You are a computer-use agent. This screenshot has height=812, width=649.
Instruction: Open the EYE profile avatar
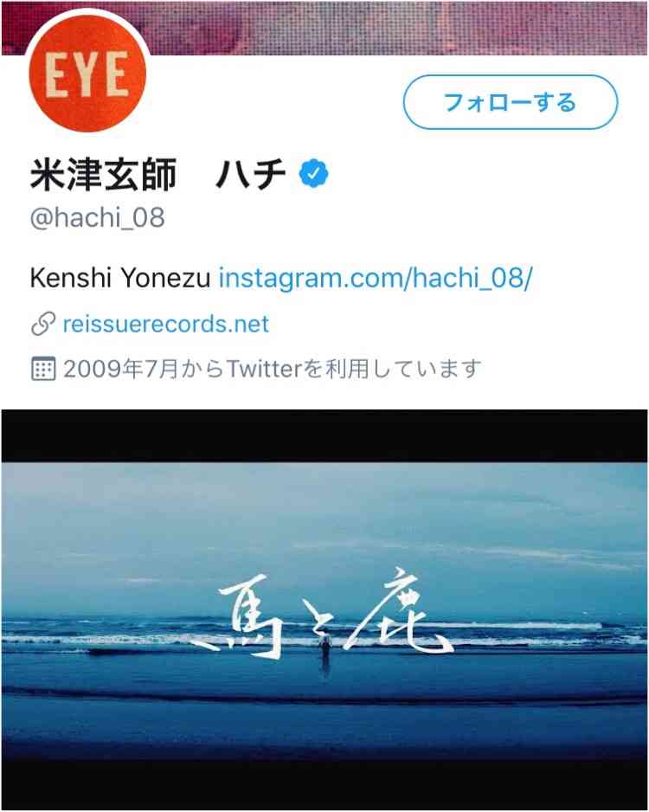click(87, 73)
